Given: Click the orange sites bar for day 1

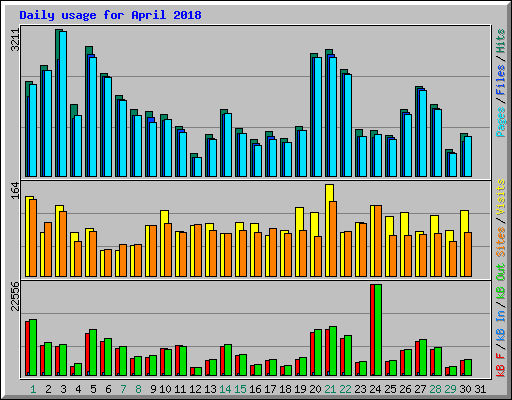Looking at the screenshot, I should (33, 238).
